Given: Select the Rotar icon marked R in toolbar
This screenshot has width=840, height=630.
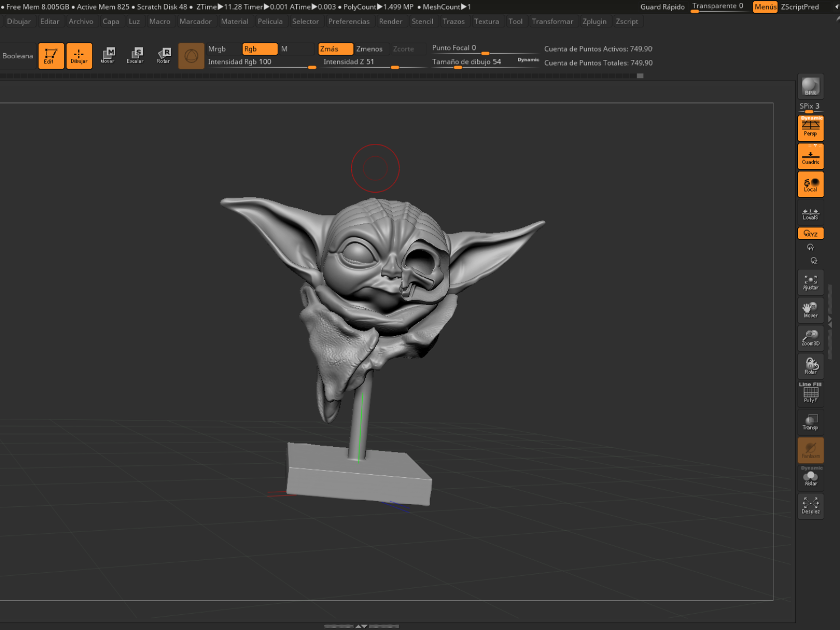Looking at the screenshot, I should pyautogui.click(x=163, y=55).
